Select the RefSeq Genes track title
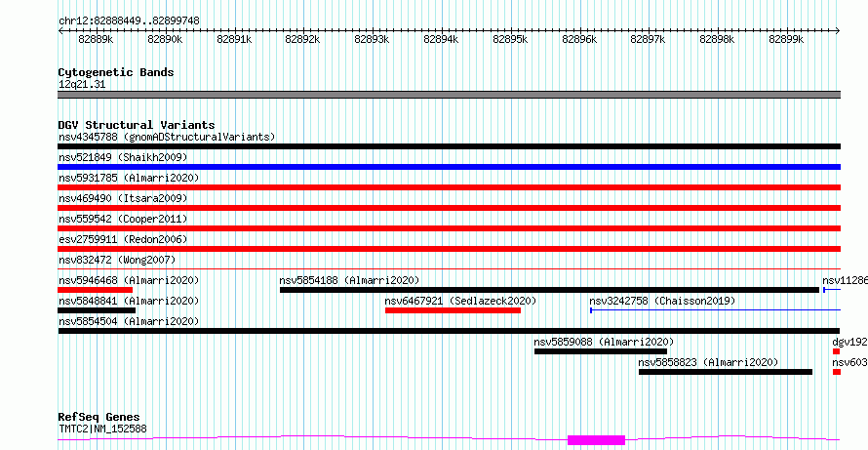 point(99,418)
